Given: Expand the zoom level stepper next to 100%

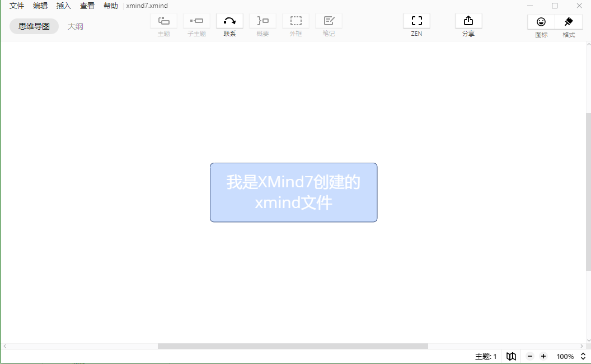Looking at the screenshot, I should coord(583,356).
